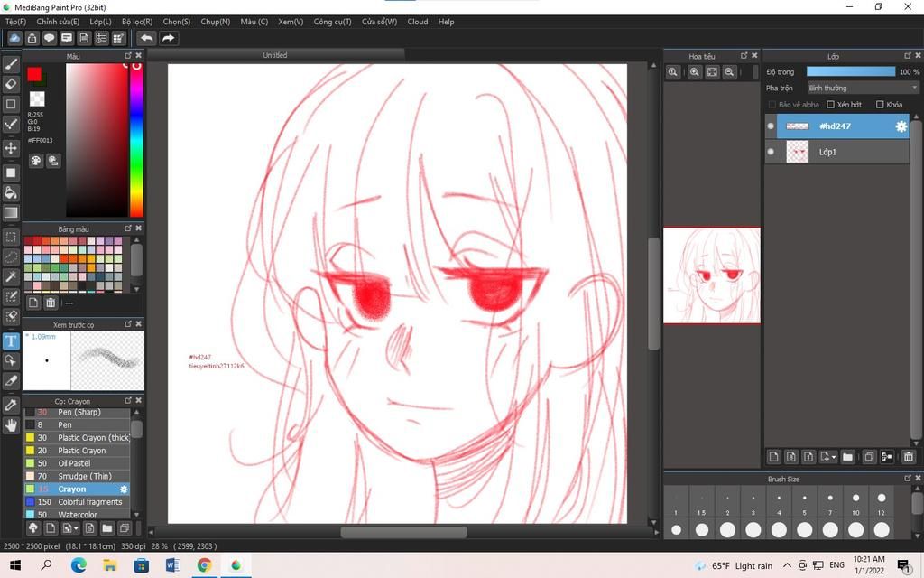924x578 pixels.
Task: Enable the Xén bớt checkbox
Action: click(830, 105)
